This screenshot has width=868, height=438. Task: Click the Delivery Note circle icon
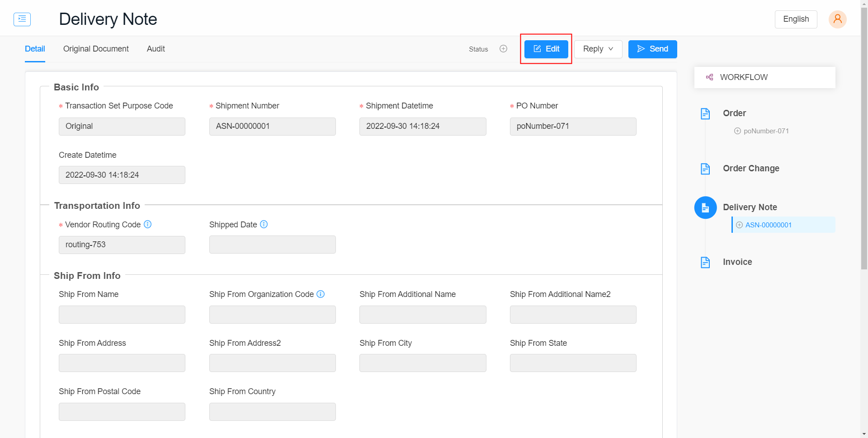[705, 207]
